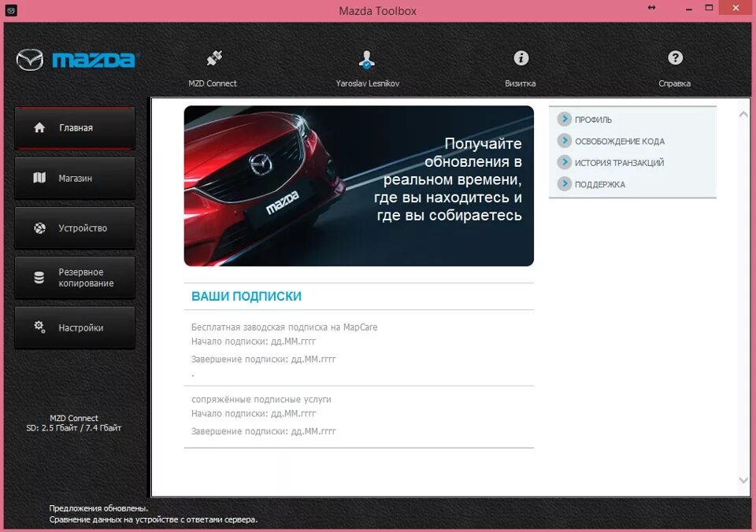Click the 'SD: 2.5 Гбайт / 7.4 Гбайт' status text
The height and width of the screenshot is (532, 756).
(x=74, y=428)
